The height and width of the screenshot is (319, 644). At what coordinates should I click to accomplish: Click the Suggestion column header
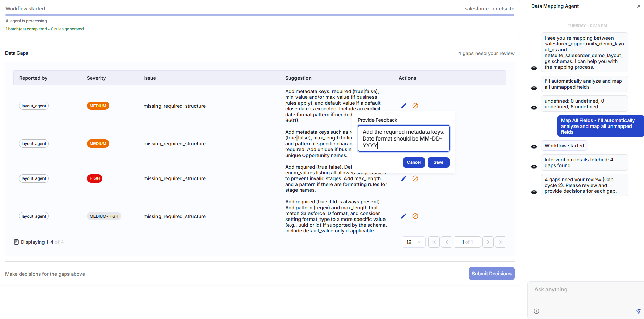(298, 78)
